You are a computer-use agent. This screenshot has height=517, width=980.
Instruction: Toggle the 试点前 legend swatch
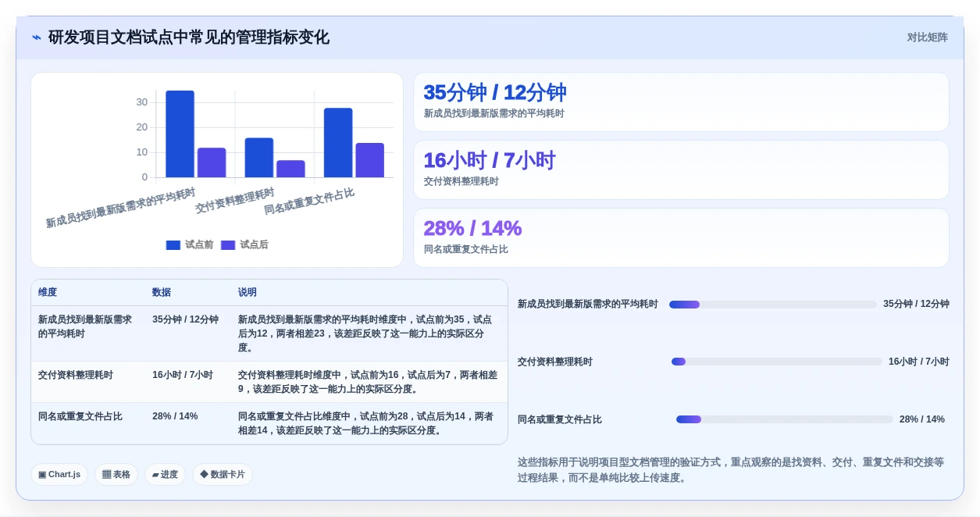coord(173,245)
